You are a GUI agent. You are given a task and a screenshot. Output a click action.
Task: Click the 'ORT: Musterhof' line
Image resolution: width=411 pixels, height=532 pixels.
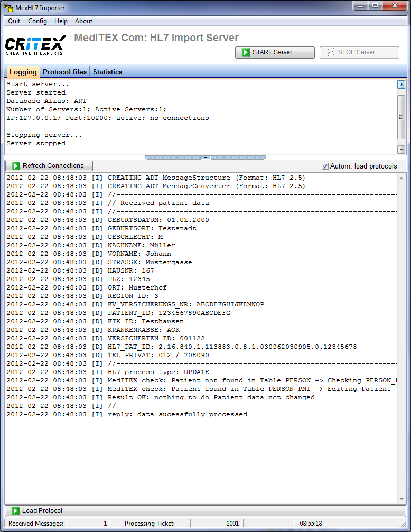(x=87, y=288)
